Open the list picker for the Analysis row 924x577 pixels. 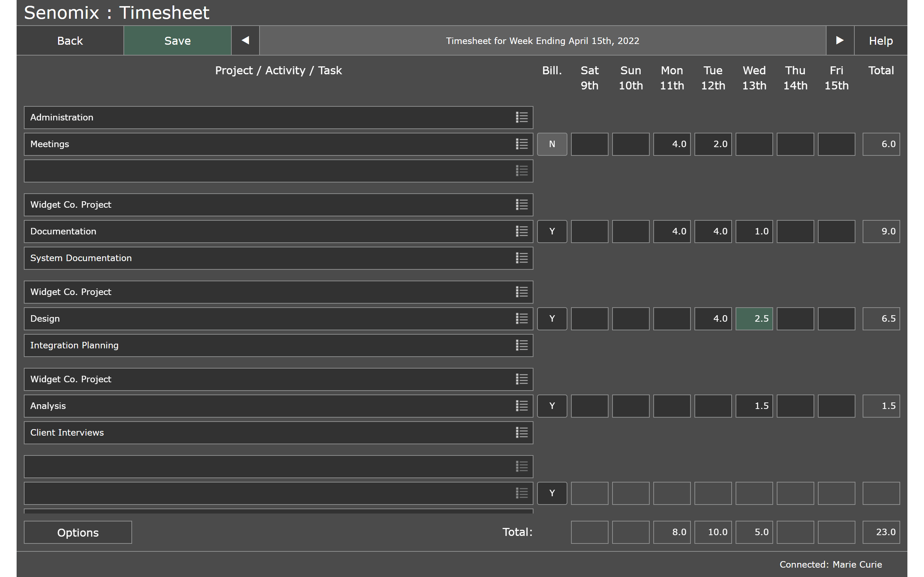coord(522,406)
